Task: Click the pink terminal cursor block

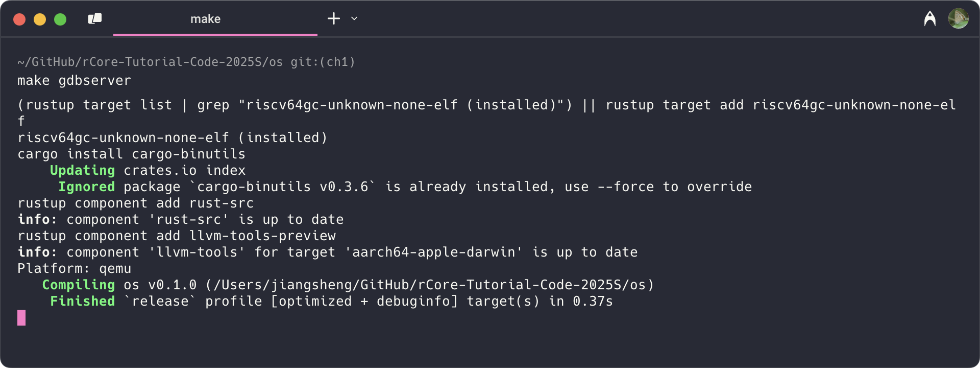Action: 21,317
